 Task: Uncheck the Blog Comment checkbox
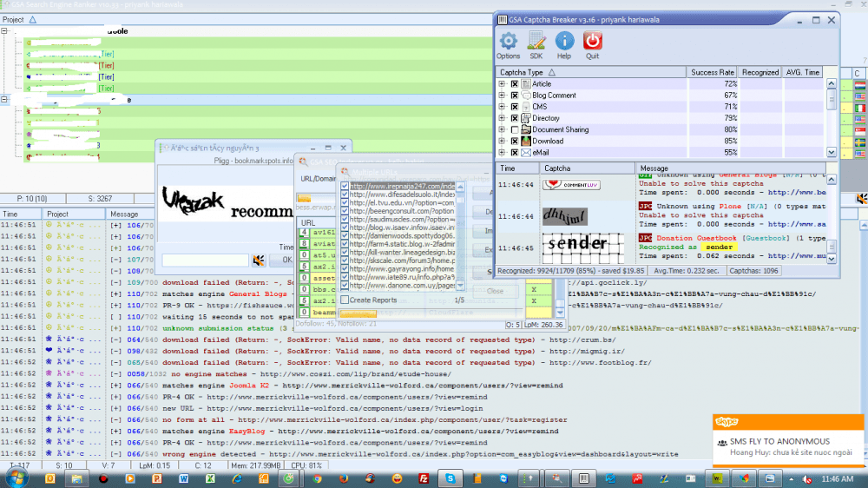click(x=514, y=96)
